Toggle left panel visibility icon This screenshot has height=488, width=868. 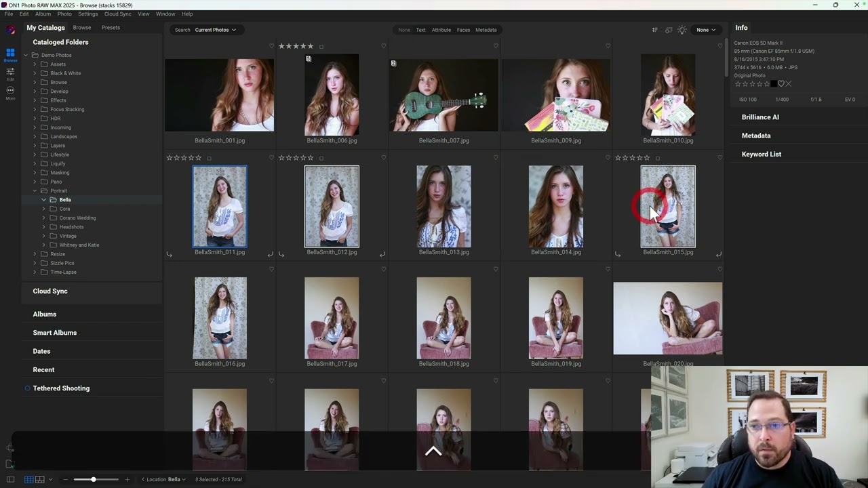tap(10, 479)
